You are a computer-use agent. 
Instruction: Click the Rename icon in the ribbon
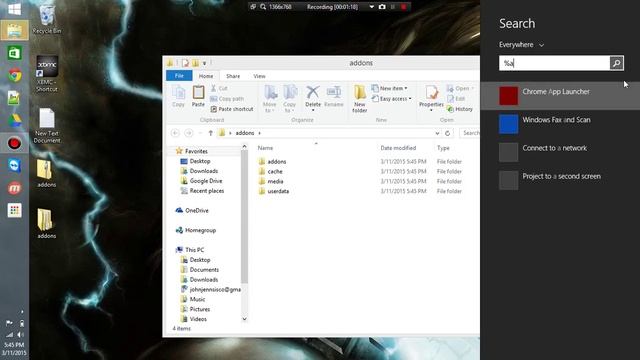coord(333,96)
